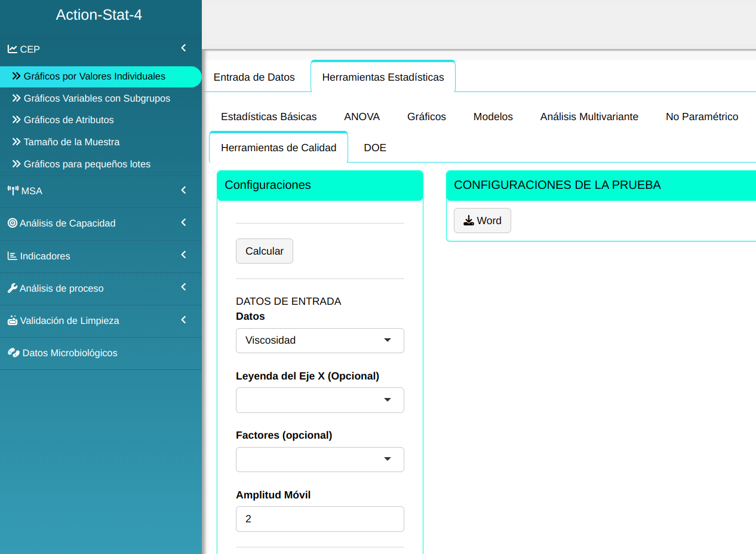
Task: Click the Indicadores bar chart icon
Action: [x=12, y=256]
